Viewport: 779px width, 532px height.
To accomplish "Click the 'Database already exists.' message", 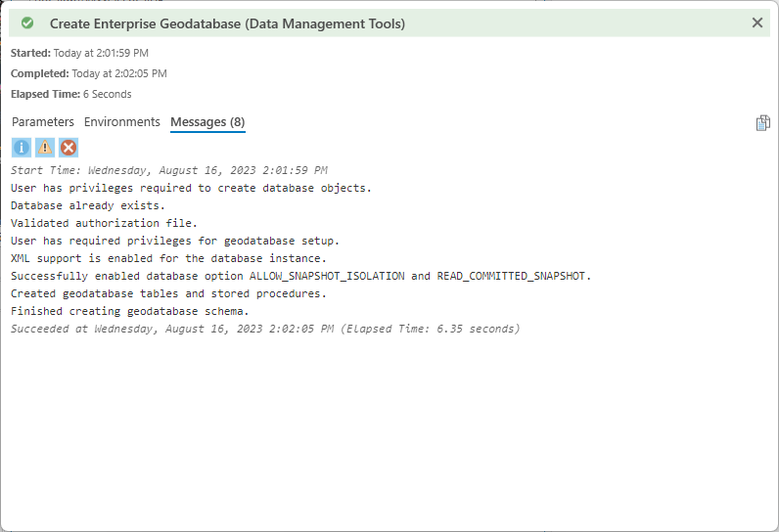I will 87,205.
